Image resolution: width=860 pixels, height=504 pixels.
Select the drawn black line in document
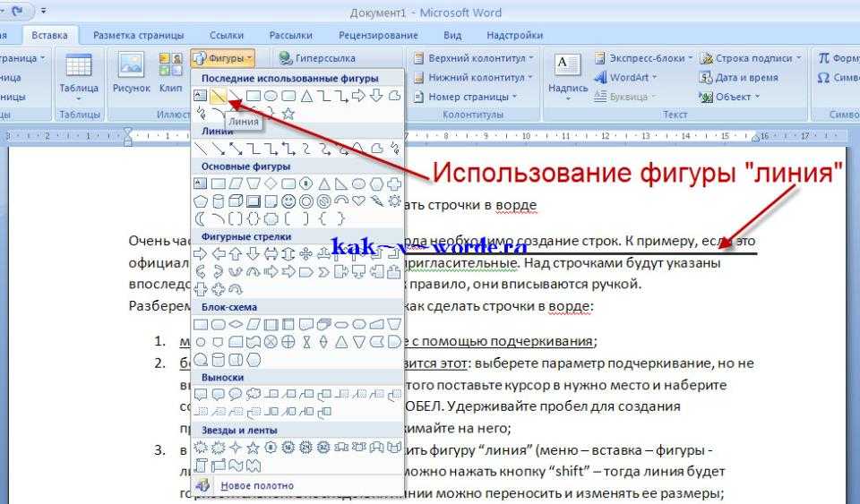tap(581, 253)
